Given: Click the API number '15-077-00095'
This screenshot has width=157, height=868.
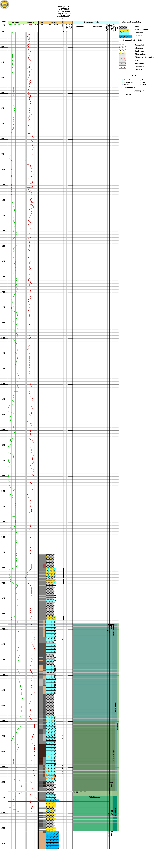Looking at the screenshot, I should coord(63,9).
